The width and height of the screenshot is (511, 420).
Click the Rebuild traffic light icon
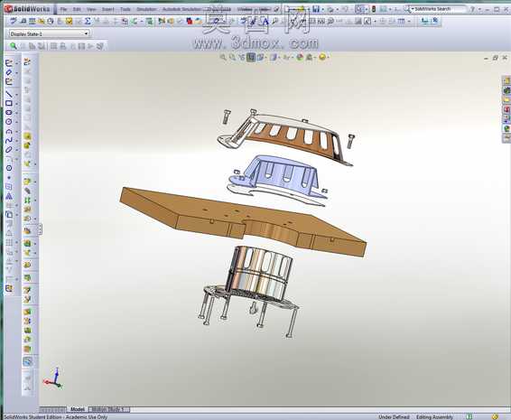click(x=374, y=9)
